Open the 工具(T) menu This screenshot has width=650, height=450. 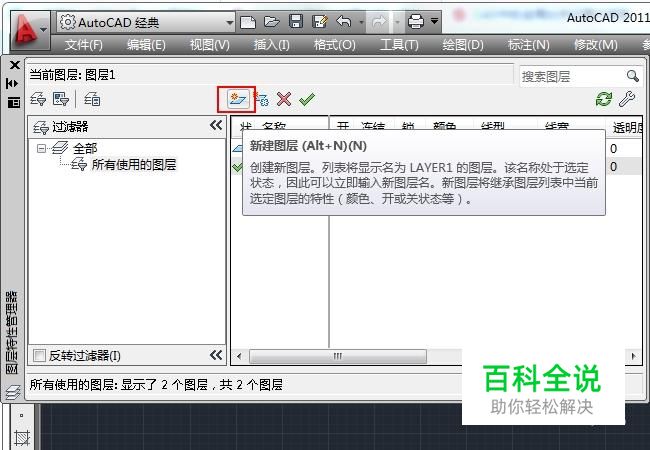[x=399, y=44]
